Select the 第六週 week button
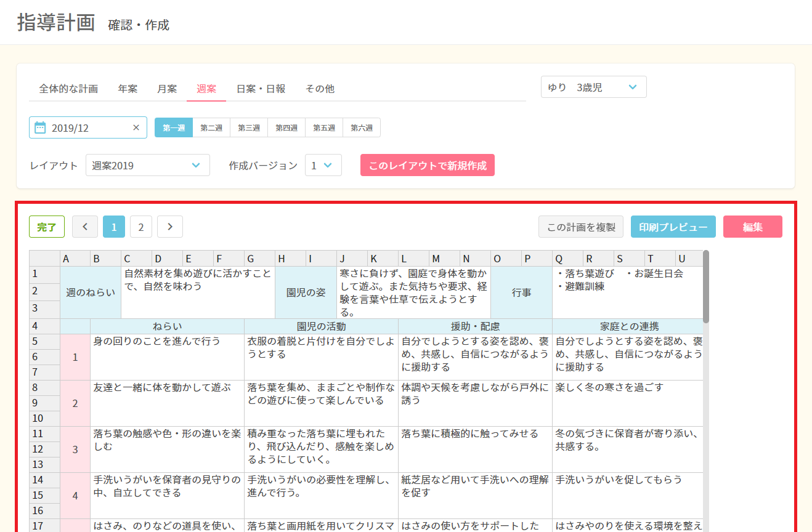This screenshot has width=812, height=532. [x=362, y=127]
